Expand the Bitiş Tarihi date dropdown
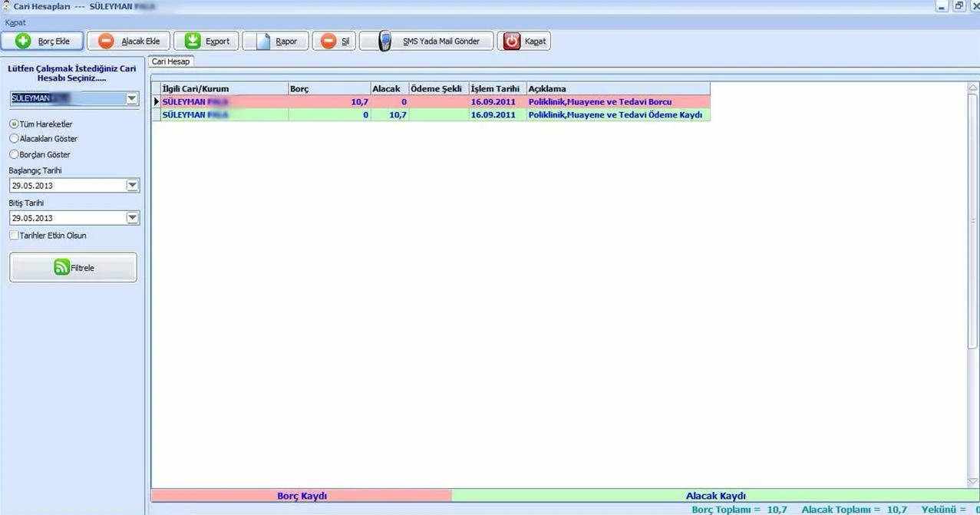 pyautogui.click(x=132, y=218)
